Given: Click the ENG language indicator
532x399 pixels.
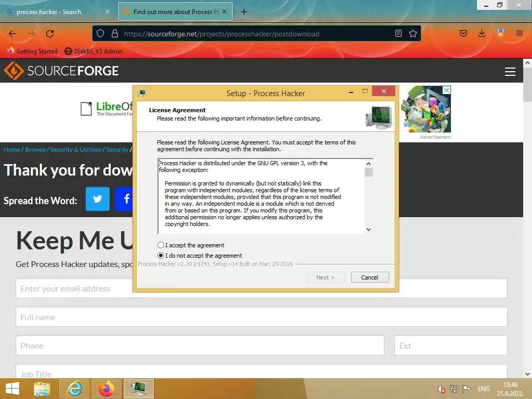Looking at the screenshot, I should (484, 389).
